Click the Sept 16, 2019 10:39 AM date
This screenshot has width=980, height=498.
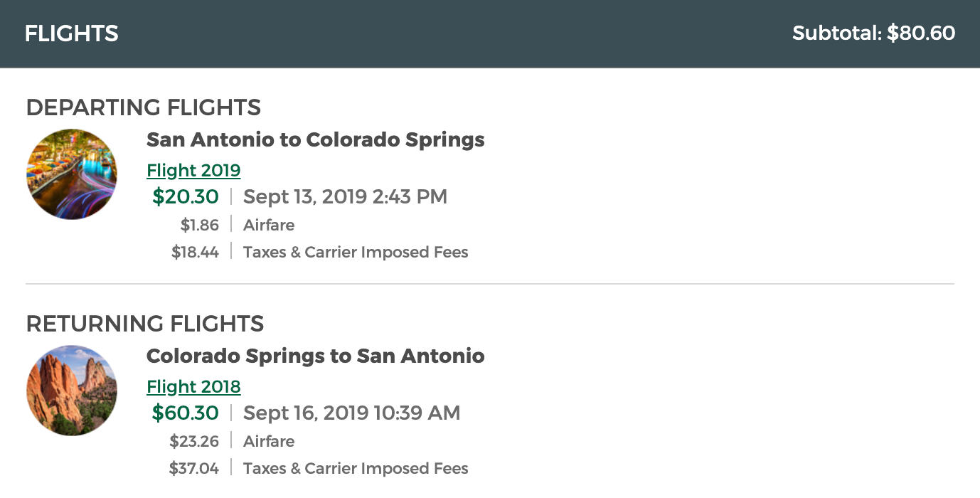pyautogui.click(x=352, y=413)
